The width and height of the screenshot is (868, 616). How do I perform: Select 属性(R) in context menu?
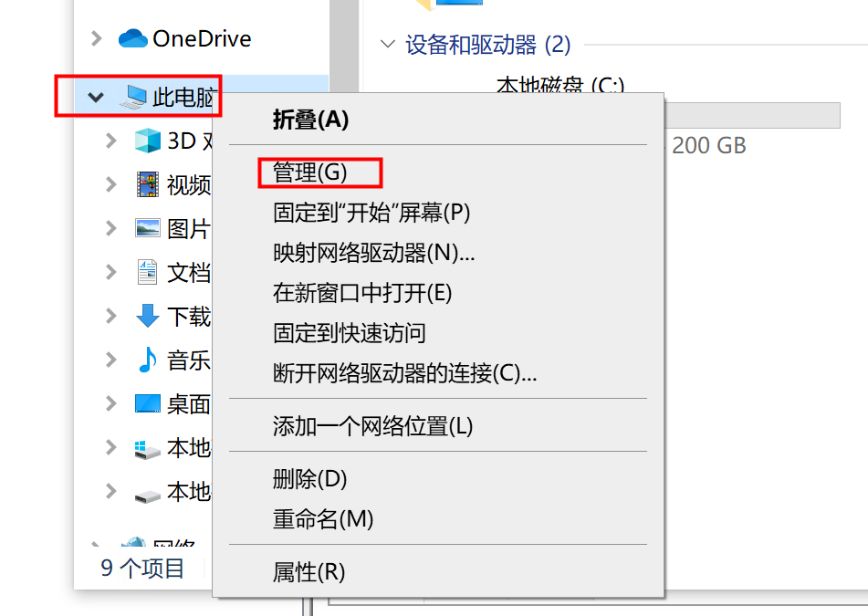click(x=309, y=572)
